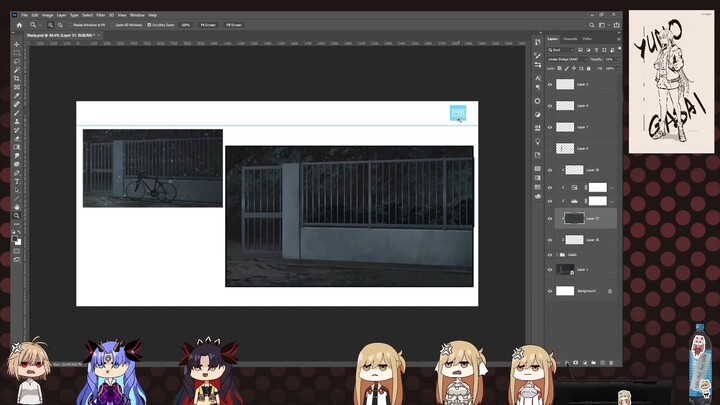
Task: Expand the Gaols layer group
Action: click(x=558, y=254)
